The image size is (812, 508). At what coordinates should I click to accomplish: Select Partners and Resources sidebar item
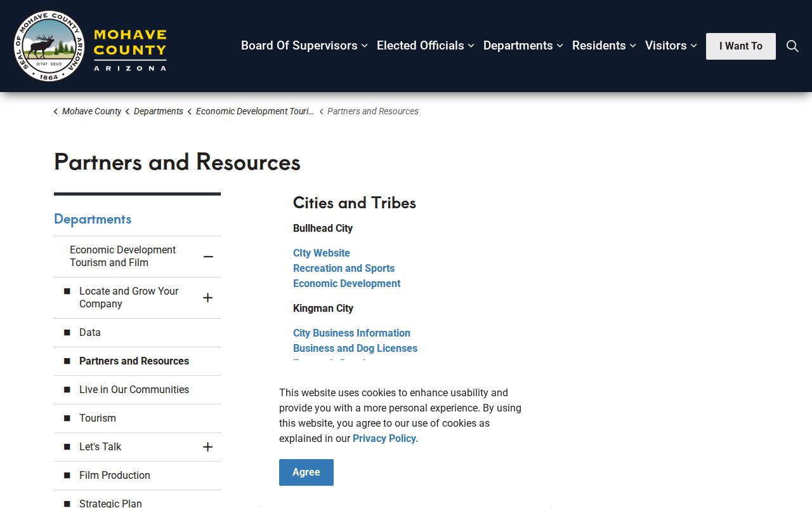click(134, 361)
